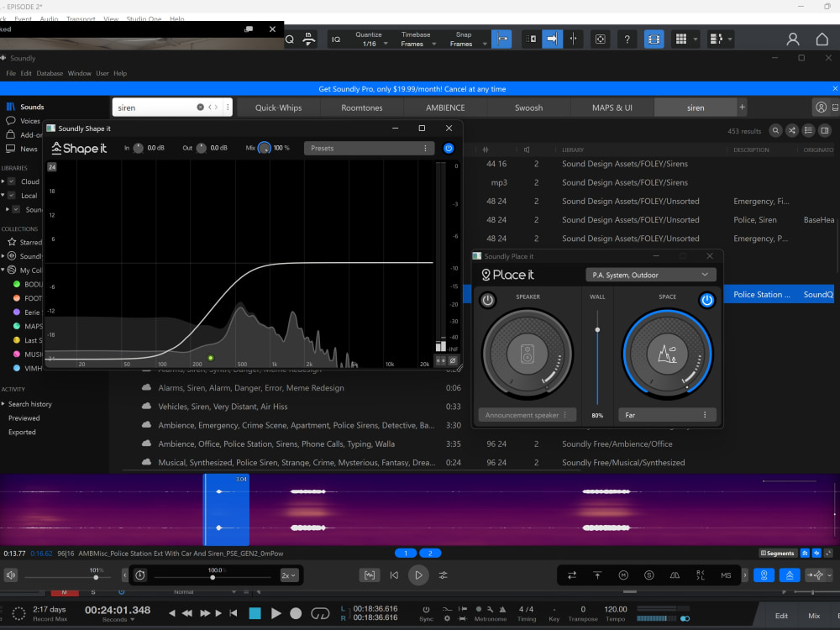This screenshot has width=840, height=630.
Task: Turn the Shape it Mix knob
Action: [x=264, y=149]
